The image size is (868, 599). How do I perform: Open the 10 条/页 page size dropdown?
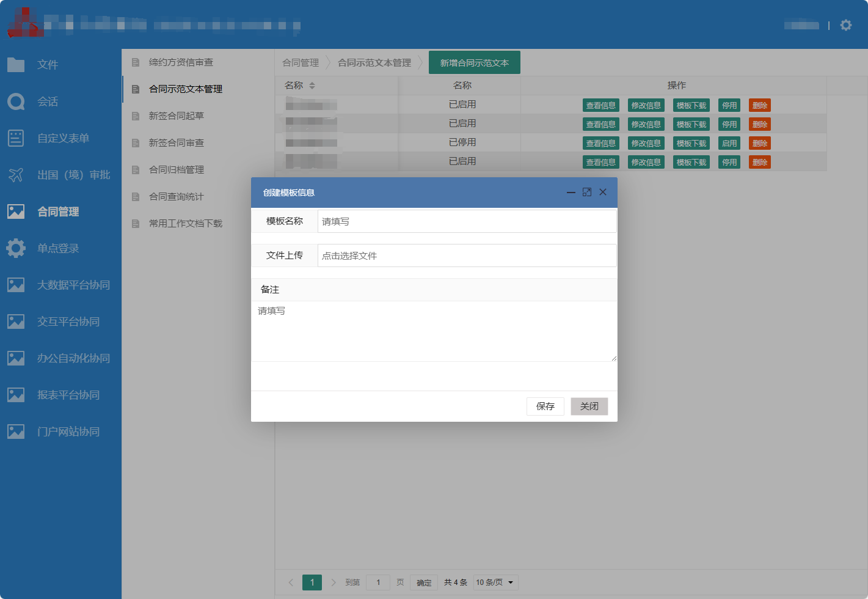(495, 582)
